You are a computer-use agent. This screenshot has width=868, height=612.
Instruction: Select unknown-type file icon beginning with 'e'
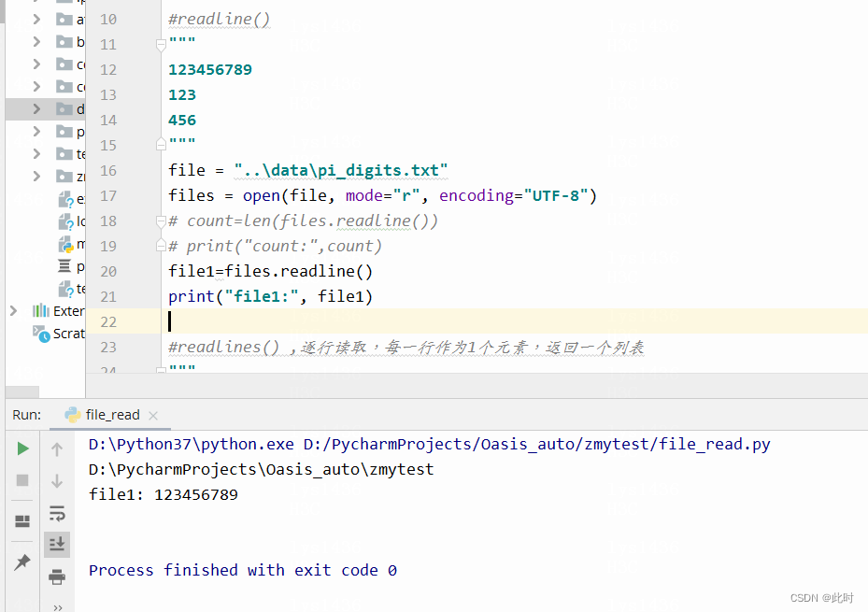(66, 199)
